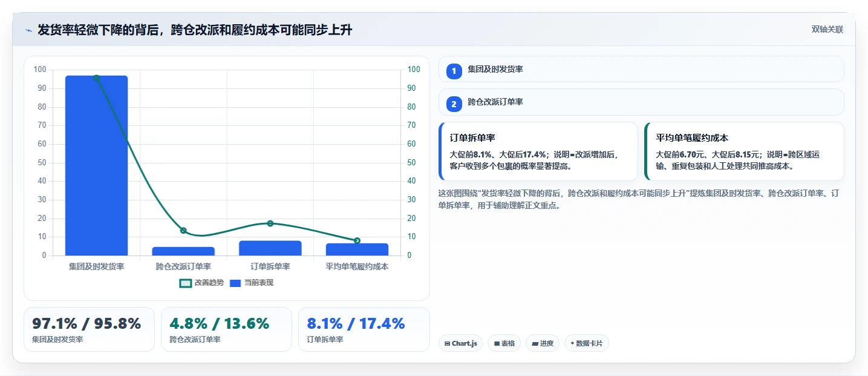The height and width of the screenshot is (376, 868).
Task: Click the icon inside 进度 chip
Action: 535,343
